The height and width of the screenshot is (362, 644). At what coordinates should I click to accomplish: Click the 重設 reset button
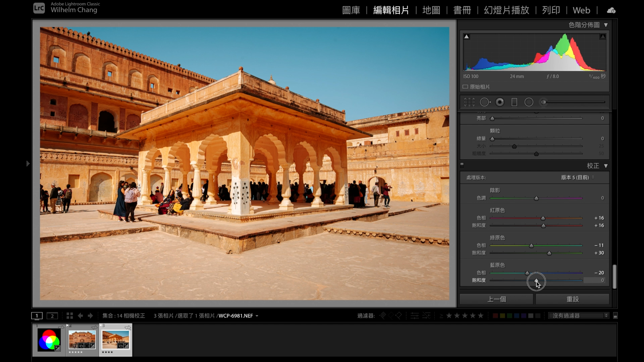[572, 299]
